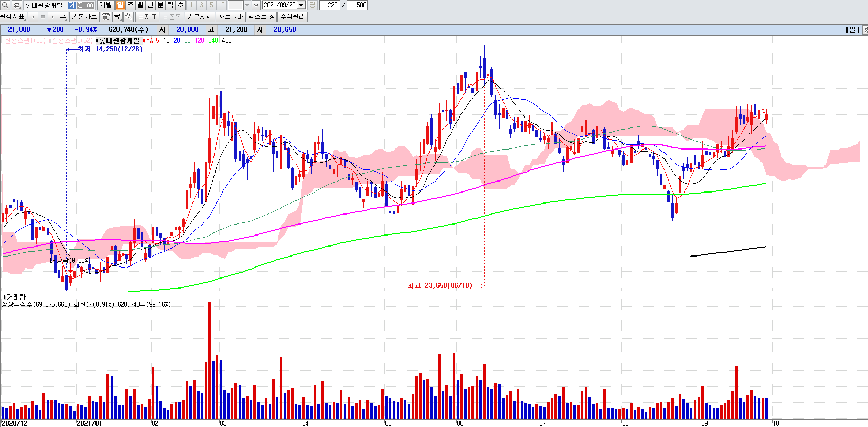Click the small icon next to [일]
The width and height of the screenshot is (868, 427).
coord(865,30)
